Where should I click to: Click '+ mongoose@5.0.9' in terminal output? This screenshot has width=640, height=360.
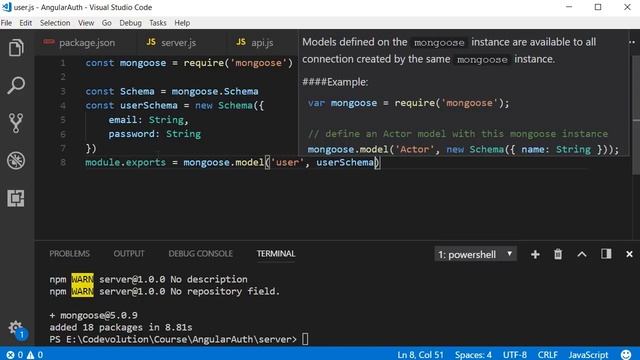pos(93,315)
